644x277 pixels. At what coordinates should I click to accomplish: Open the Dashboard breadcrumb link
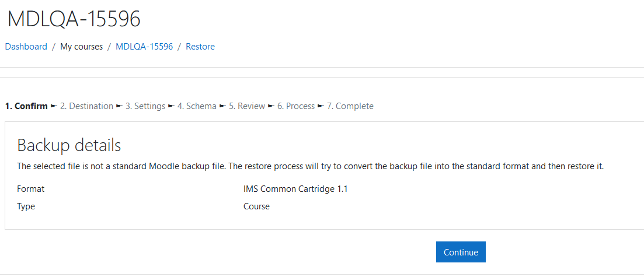click(26, 47)
